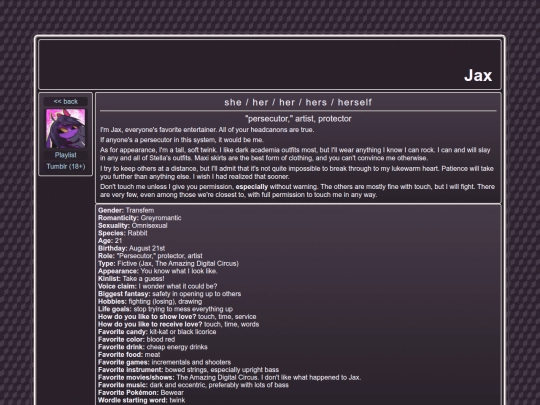Open the Playlist link
This screenshot has width=540, height=405.
[x=65, y=155]
